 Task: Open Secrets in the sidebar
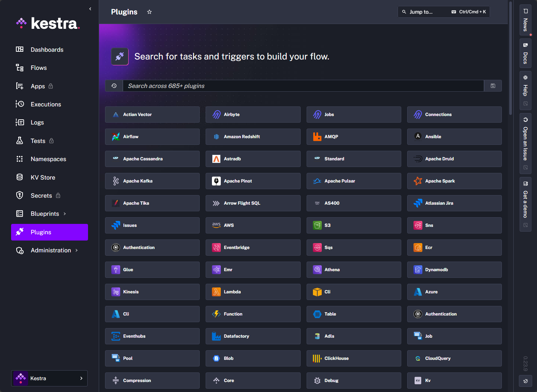tap(50, 195)
